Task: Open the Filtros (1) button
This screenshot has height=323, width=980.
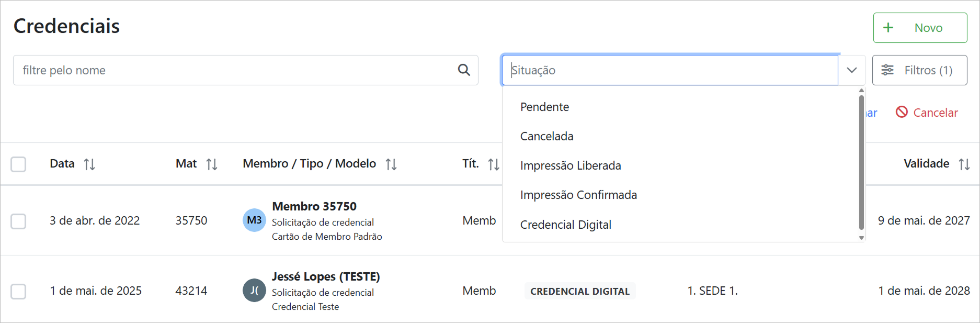Action: point(919,70)
